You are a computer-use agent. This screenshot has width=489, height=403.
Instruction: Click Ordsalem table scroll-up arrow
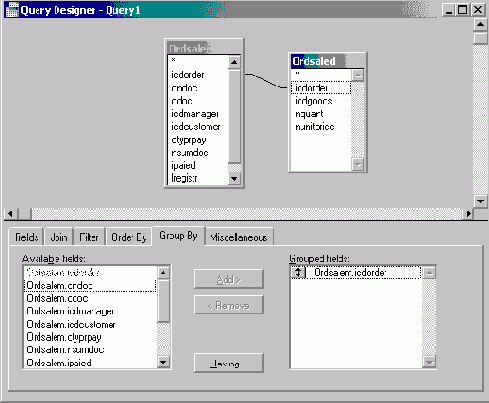pyautogui.click(x=234, y=62)
